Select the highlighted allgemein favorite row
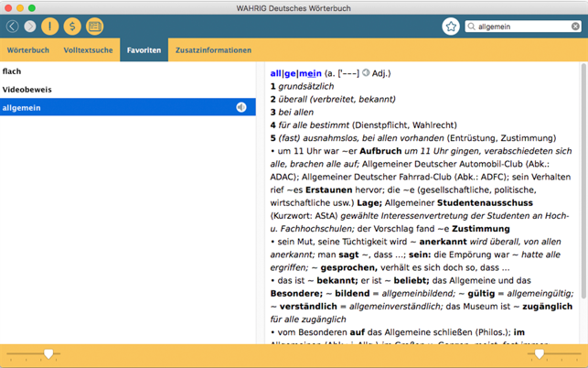Viewport: 588px width, 368px height. (127, 107)
